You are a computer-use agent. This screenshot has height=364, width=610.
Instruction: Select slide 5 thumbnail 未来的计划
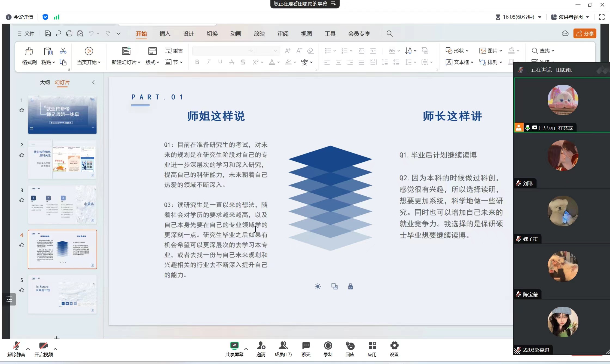(62, 294)
